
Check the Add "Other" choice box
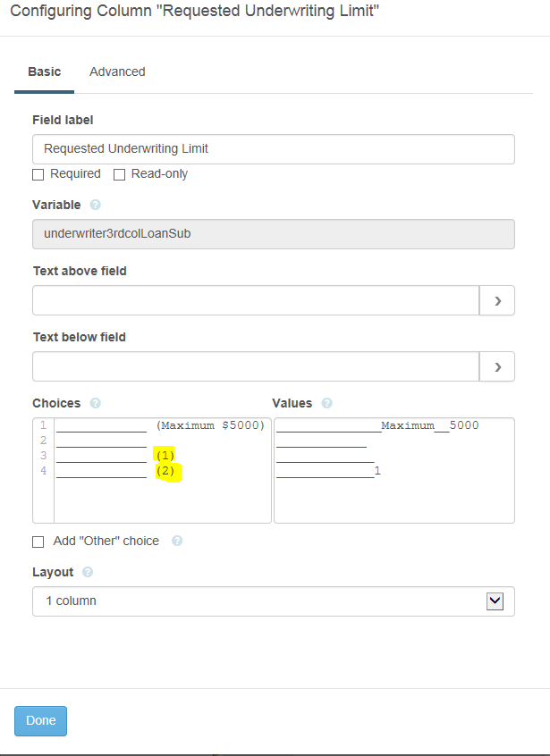[38, 542]
